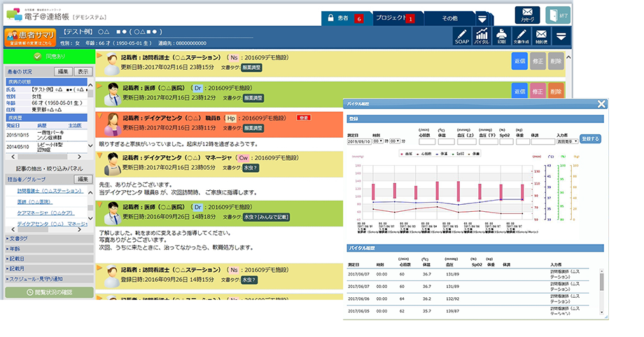Screen dimensions: 644x337
Task: Open the hour dropdown in vitals registration
Action: click(379, 141)
